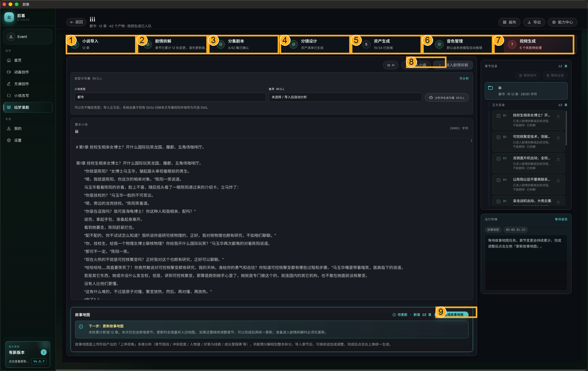This screenshot has width=588, height=371.
Task: Delete chapter 02 with trash icon
Action: point(558,138)
